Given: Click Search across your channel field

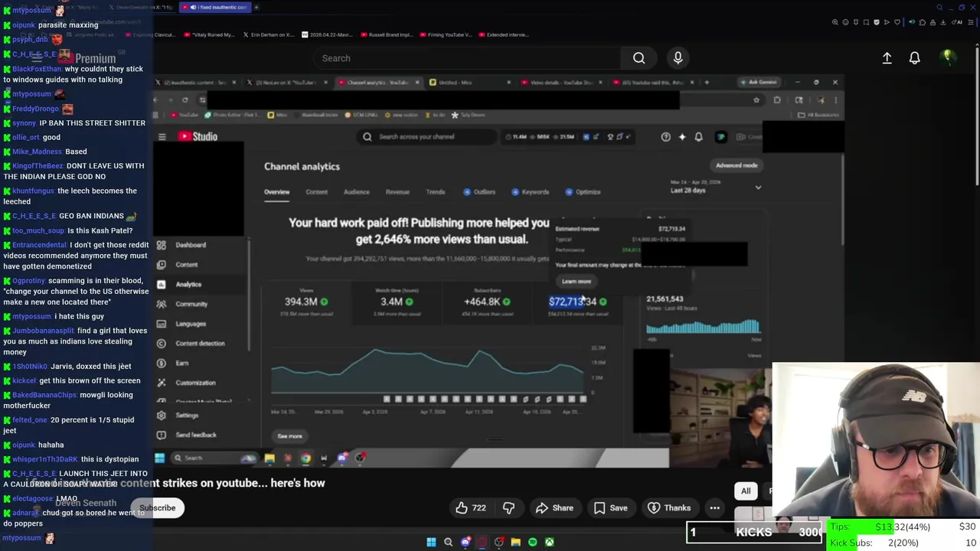Looking at the screenshot, I should (x=427, y=137).
